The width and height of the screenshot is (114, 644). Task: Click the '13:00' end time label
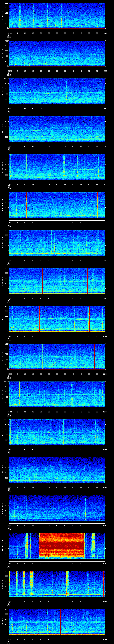(x=105, y=450)
